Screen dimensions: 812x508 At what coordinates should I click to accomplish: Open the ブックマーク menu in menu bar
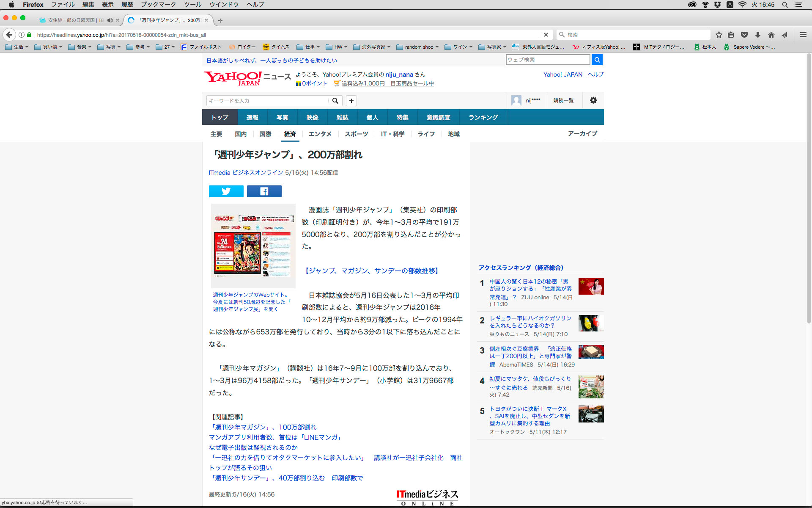[x=158, y=5]
